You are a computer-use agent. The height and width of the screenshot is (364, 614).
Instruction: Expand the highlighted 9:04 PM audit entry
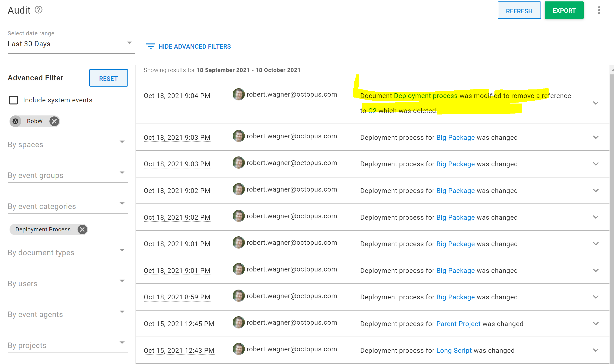click(596, 103)
